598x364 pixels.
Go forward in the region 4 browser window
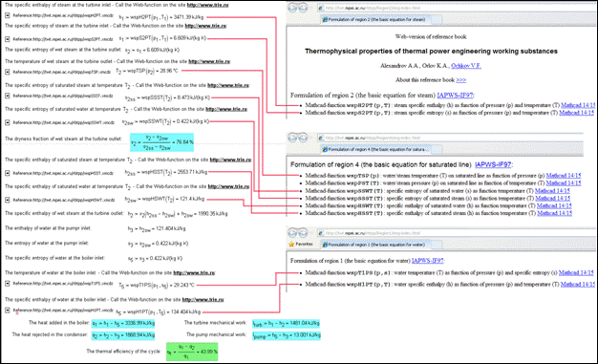pyautogui.click(x=303, y=138)
